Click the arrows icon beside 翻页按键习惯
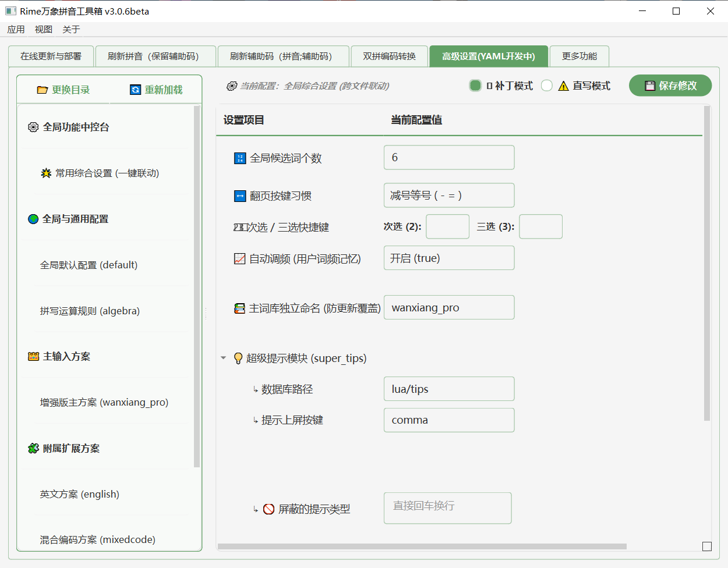Viewport: 728px width, 568px height. (240, 196)
